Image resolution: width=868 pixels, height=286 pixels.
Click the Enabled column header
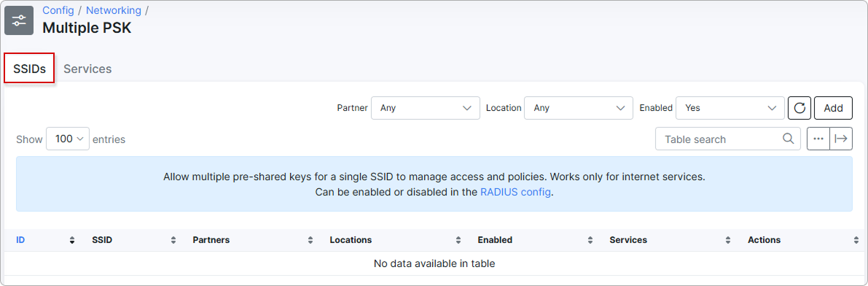[495, 240]
